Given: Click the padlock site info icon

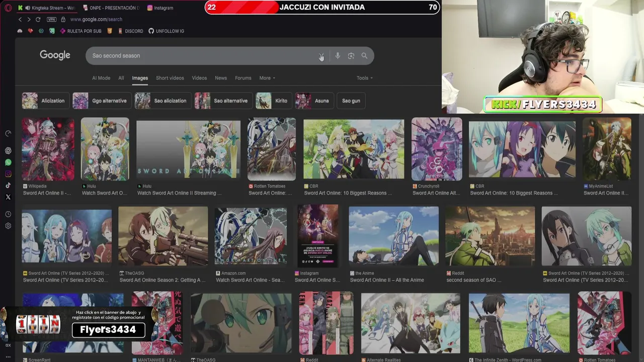Looking at the screenshot, I should [x=63, y=19].
